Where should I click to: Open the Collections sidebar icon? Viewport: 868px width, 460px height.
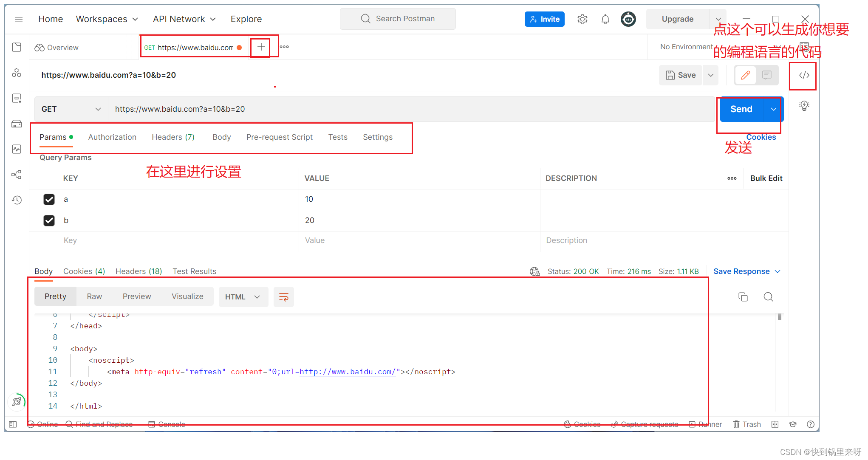(17, 47)
